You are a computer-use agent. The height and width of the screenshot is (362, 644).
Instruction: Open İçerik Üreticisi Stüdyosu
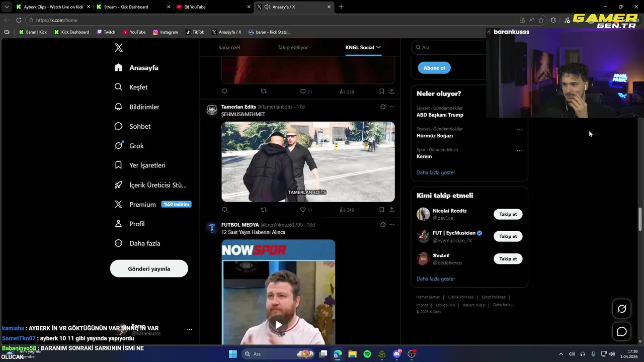point(150,185)
